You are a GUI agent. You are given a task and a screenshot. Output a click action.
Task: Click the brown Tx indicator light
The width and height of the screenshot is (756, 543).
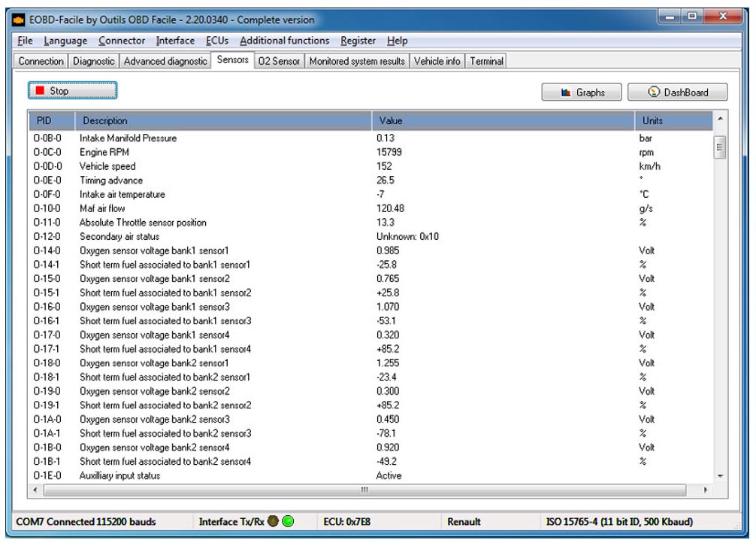[x=274, y=521]
